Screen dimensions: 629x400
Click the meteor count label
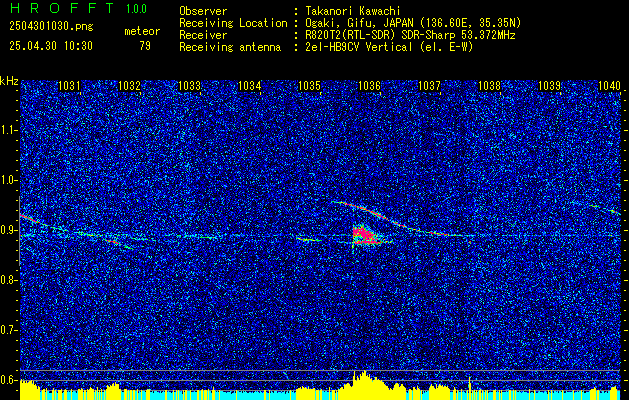pyautogui.click(x=142, y=31)
